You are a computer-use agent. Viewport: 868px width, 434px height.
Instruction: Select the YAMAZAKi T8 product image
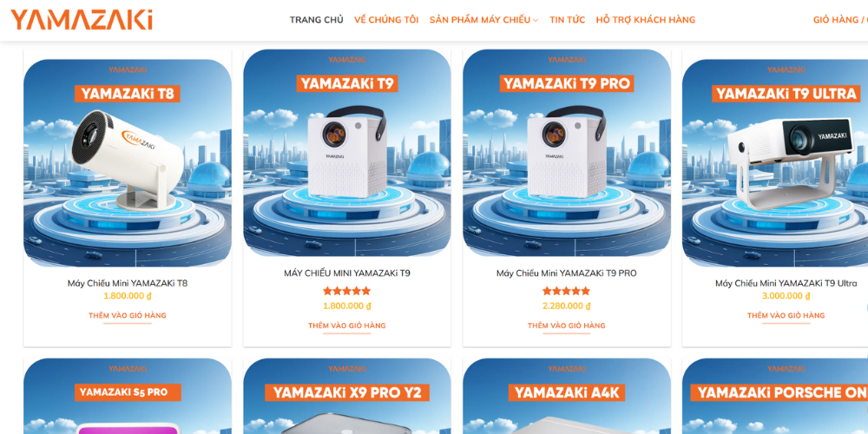[128, 163]
